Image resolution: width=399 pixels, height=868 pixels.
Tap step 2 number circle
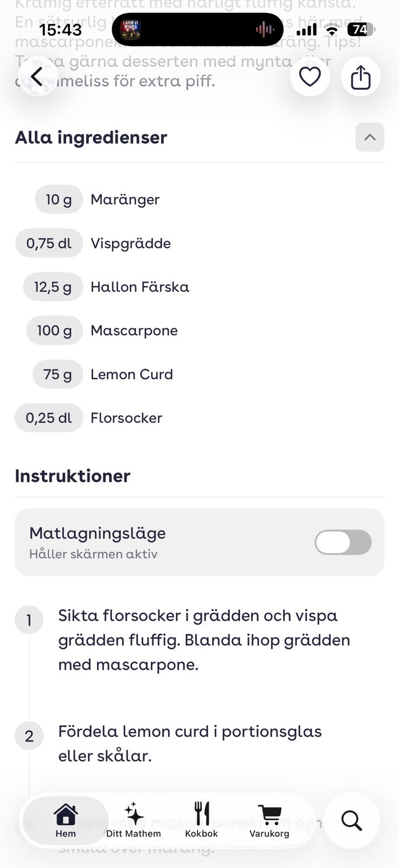(29, 736)
